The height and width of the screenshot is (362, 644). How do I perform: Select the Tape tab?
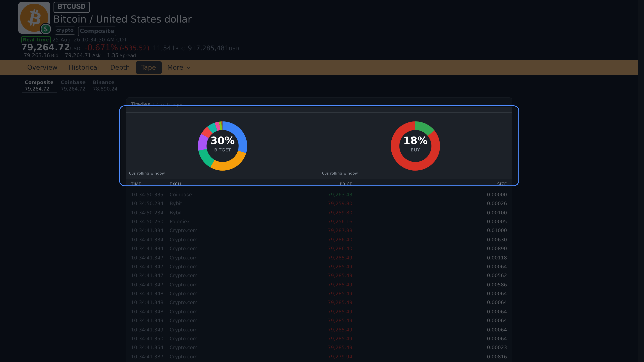[149, 67]
